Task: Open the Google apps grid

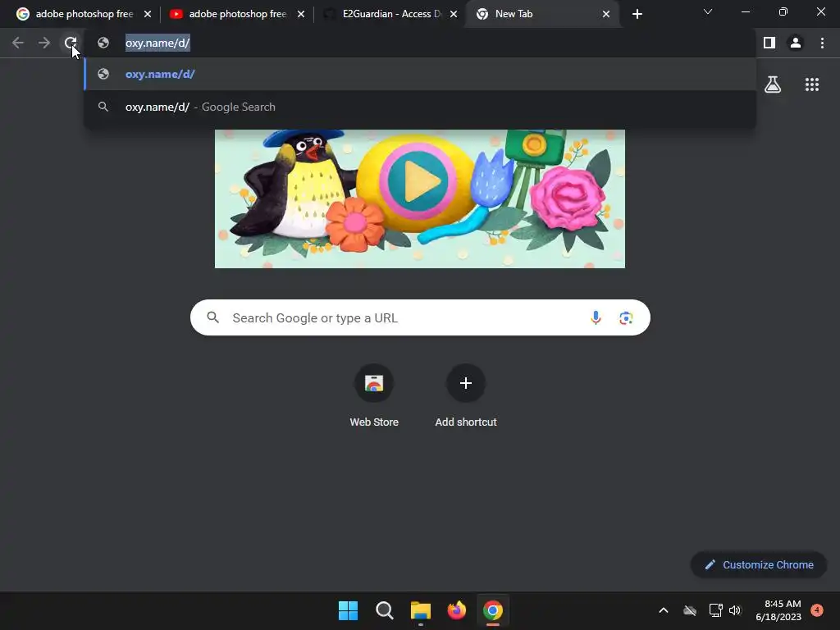Action: (812, 84)
